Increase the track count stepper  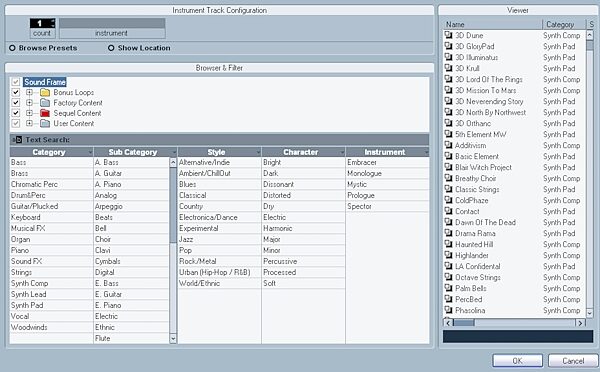[x=53, y=21]
